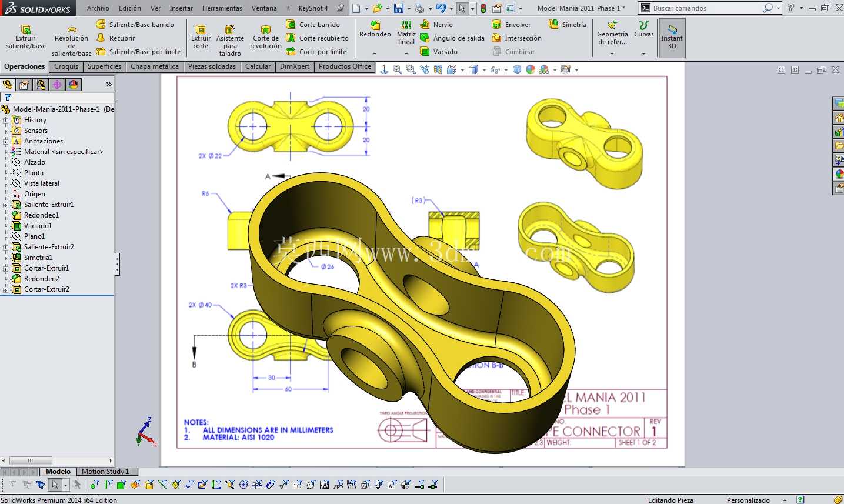Click the Buscar comandos search field
This screenshot has width=844, height=504.
(706, 8)
